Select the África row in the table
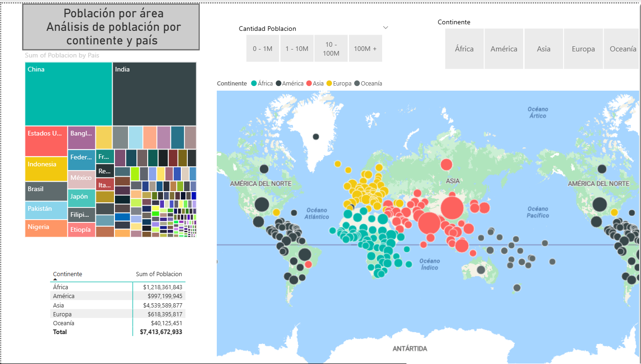The width and height of the screenshot is (641, 364). [x=118, y=287]
